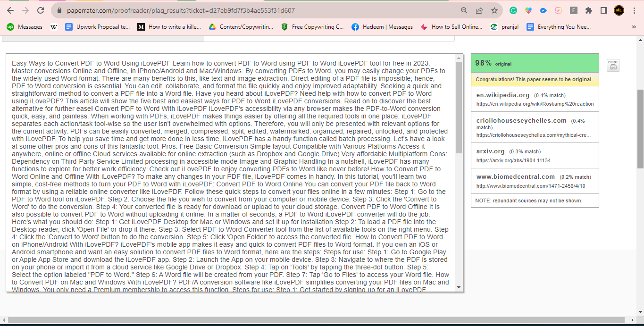644x326 pixels.
Task: Click the redundant sources NOTE text
Action: click(528, 201)
